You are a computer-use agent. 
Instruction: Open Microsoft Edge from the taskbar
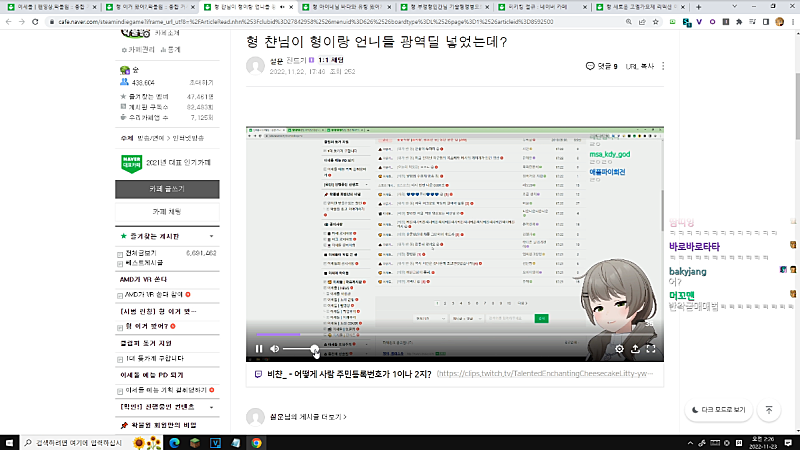(x=174, y=443)
